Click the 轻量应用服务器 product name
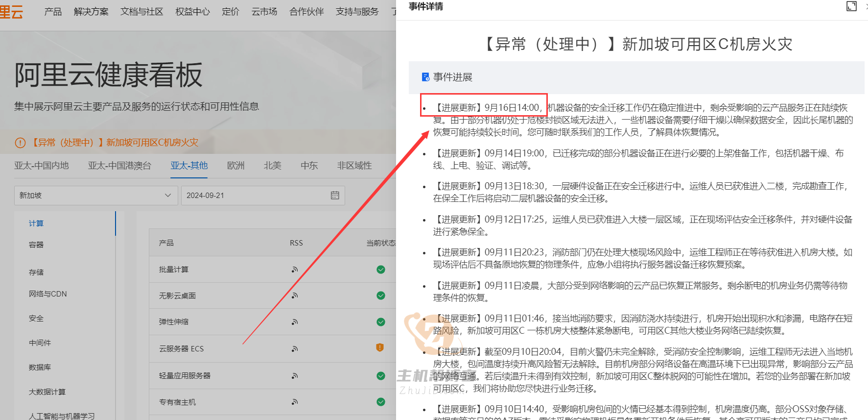868x420 pixels. (x=185, y=376)
